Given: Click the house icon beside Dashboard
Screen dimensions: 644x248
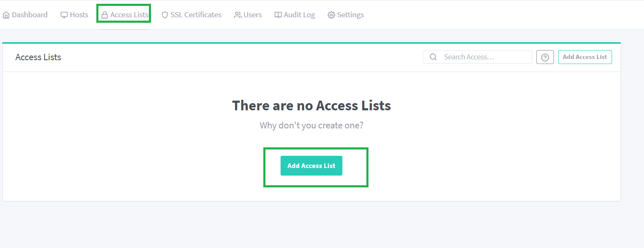Looking at the screenshot, I should (6, 15).
